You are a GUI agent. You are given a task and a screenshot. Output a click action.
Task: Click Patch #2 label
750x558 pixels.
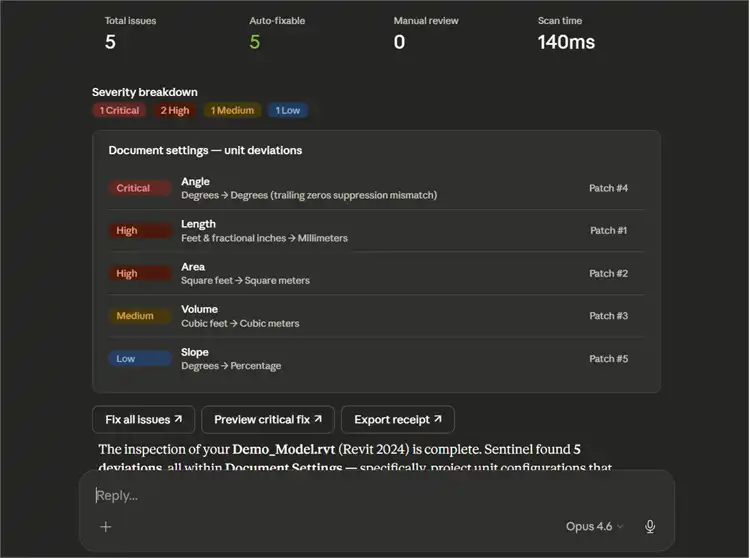tap(608, 274)
